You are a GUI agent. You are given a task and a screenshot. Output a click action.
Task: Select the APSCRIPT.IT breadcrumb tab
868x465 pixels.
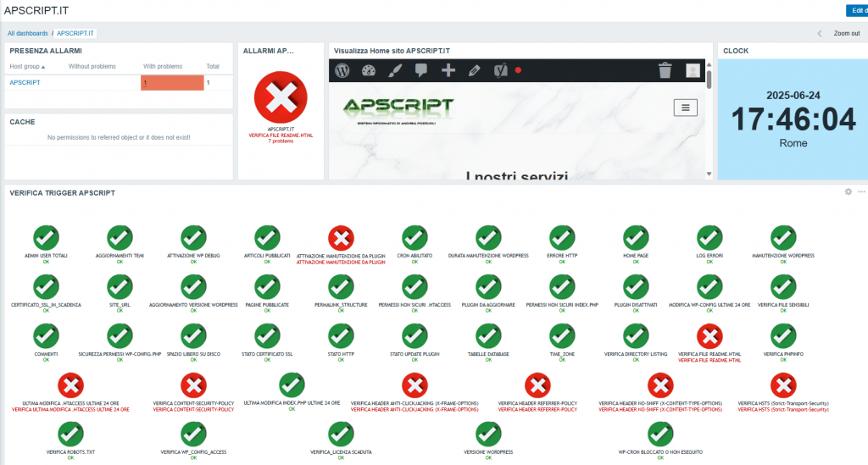(x=75, y=33)
